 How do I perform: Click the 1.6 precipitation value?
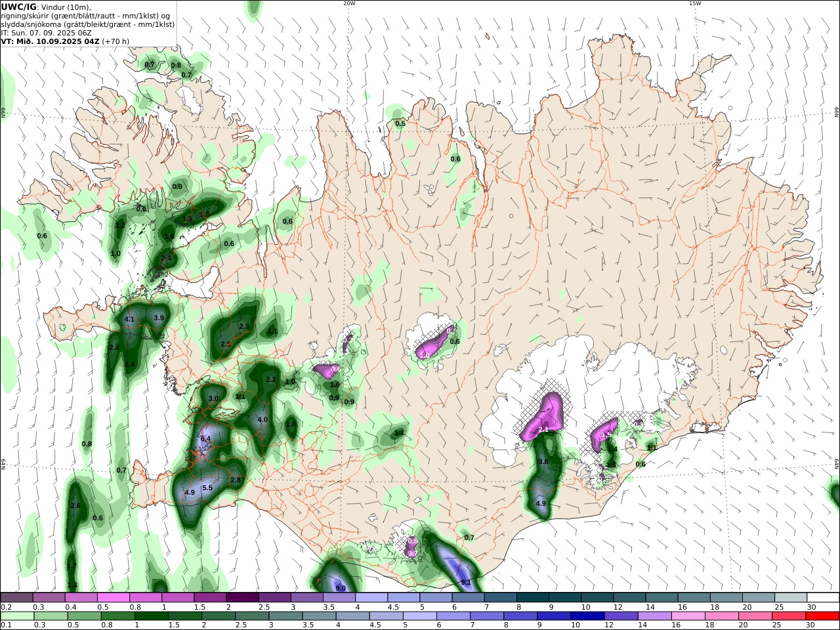coord(169,236)
